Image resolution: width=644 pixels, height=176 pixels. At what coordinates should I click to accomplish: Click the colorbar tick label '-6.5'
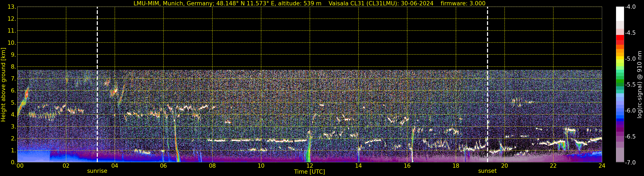tap(630, 137)
